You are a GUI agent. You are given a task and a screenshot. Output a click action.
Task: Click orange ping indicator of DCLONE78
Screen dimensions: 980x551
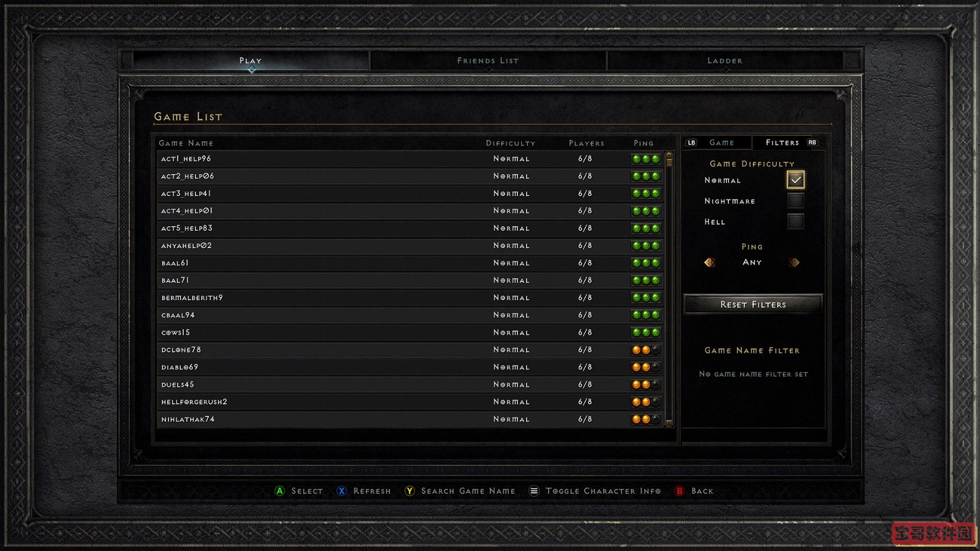coord(646,350)
